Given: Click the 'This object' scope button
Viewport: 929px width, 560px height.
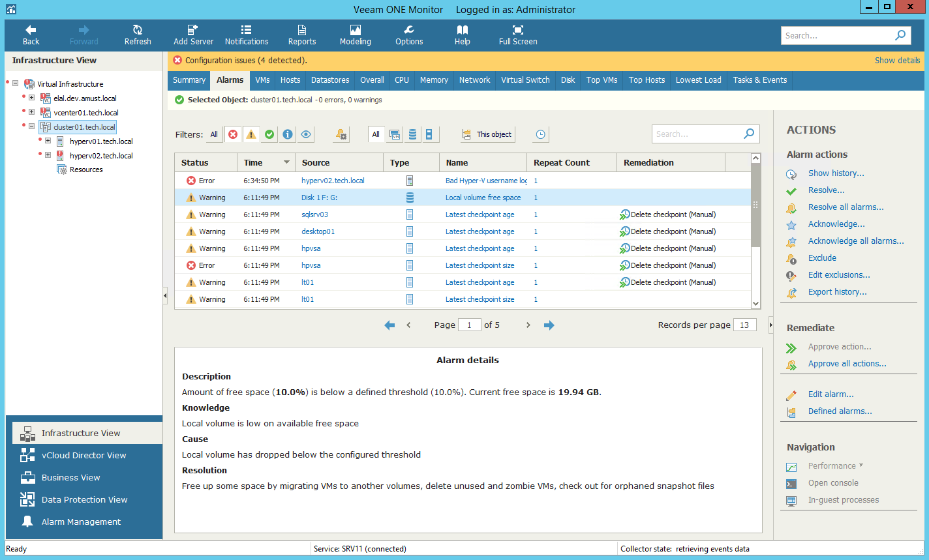Looking at the screenshot, I should click(487, 134).
